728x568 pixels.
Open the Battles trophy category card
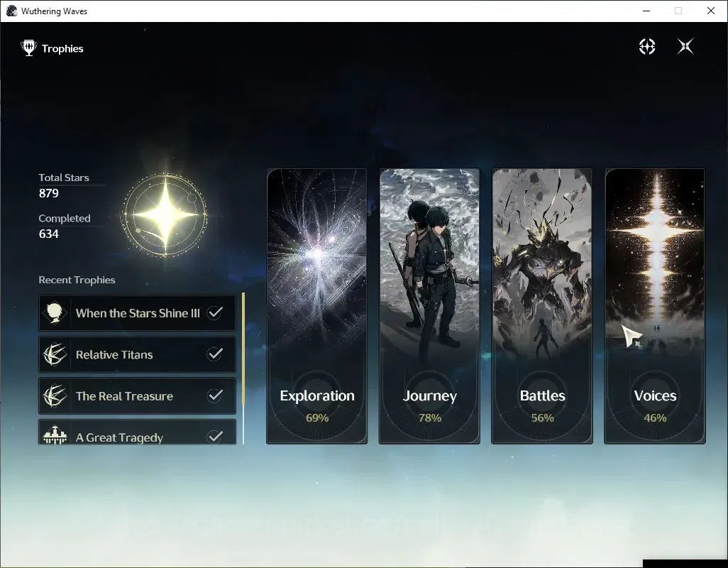pyautogui.click(x=542, y=306)
